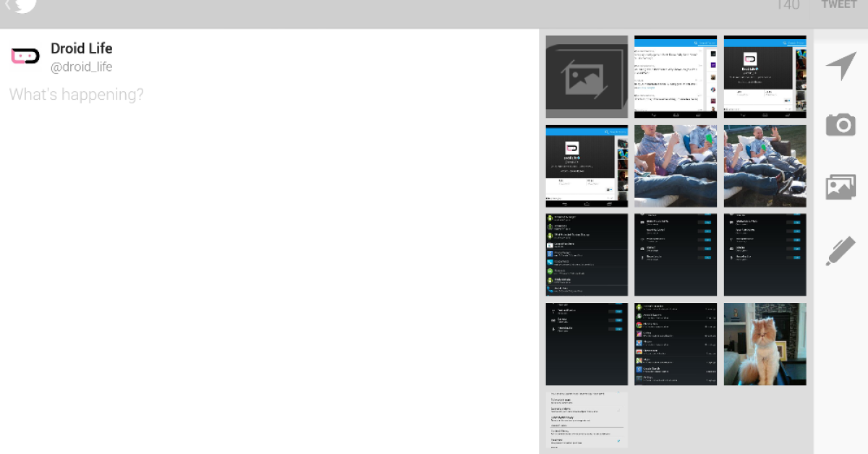Select the white settings page screenshot thumbnail

tap(587, 420)
